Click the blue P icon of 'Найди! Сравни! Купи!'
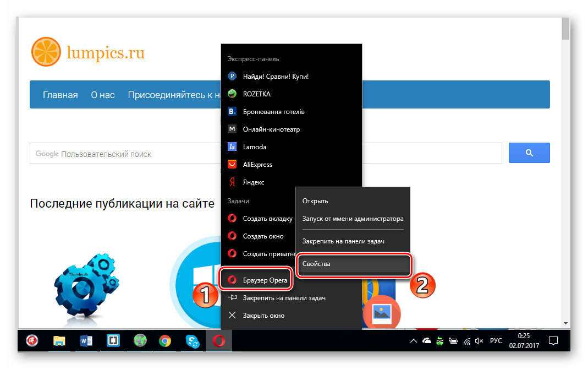The height and width of the screenshot is (369, 588). pyautogui.click(x=232, y=76)
